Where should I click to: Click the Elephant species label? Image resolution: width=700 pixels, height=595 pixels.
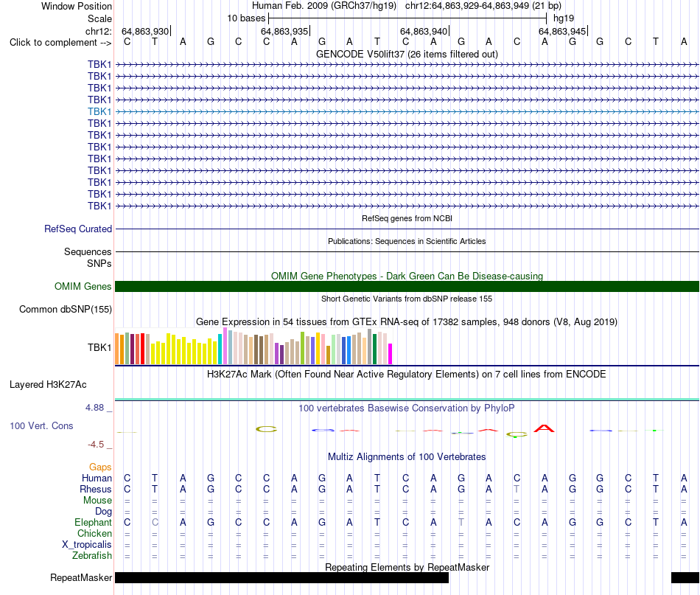93,522
